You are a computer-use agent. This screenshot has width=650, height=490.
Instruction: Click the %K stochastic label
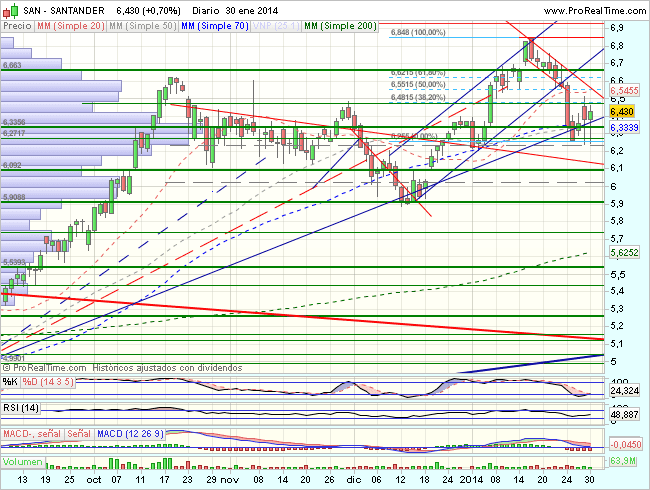point(10,382)
